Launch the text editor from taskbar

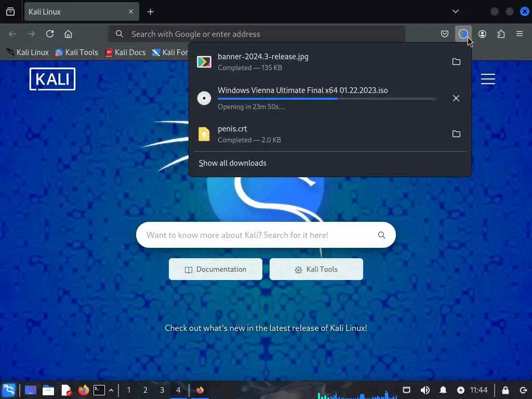[x=66, y=390]
